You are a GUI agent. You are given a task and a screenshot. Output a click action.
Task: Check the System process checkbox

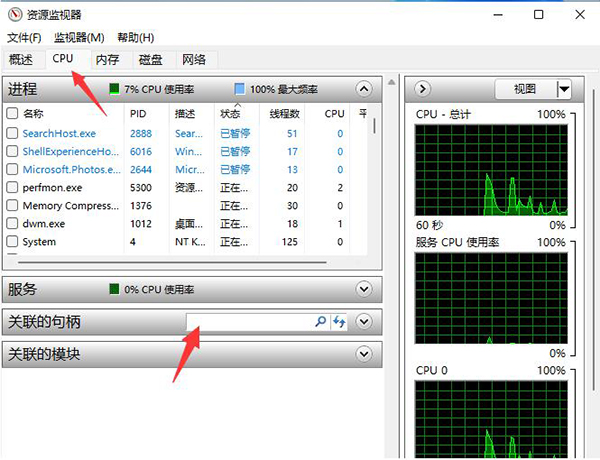point(12,241)
